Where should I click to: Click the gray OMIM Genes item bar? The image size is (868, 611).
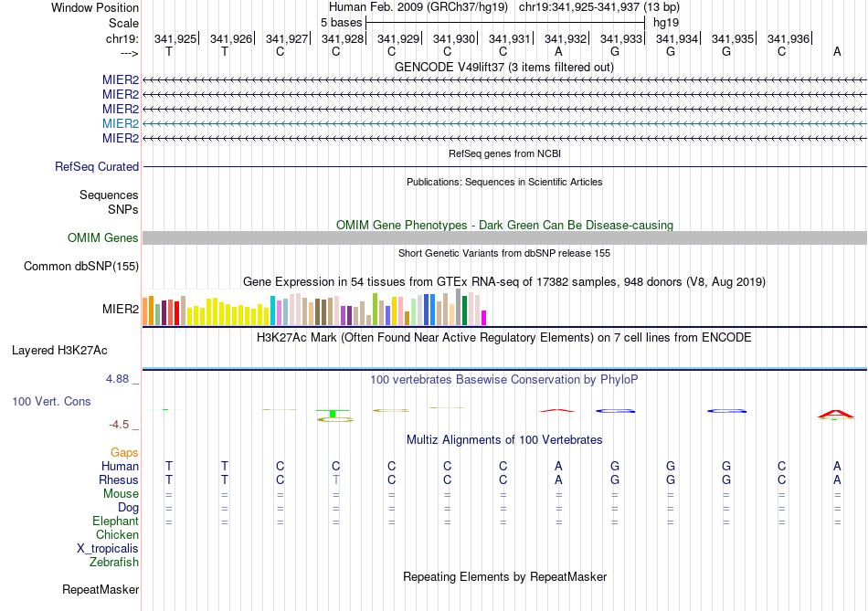point(504,238)
